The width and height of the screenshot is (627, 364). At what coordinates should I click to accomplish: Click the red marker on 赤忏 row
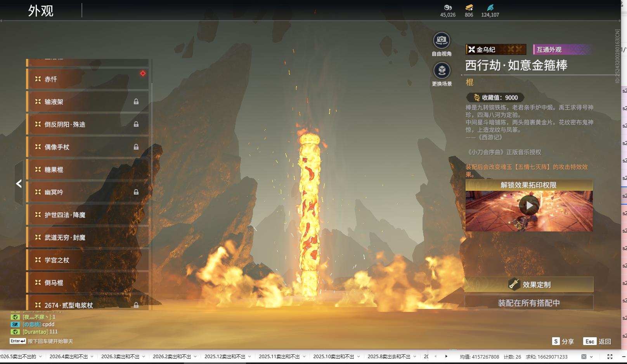[143, 73]
